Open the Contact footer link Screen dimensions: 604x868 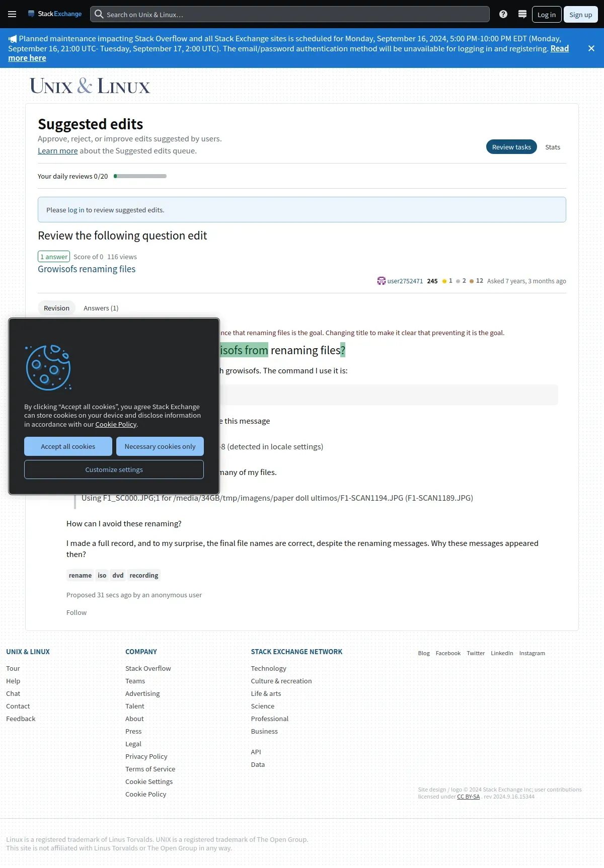pos(18,706)
